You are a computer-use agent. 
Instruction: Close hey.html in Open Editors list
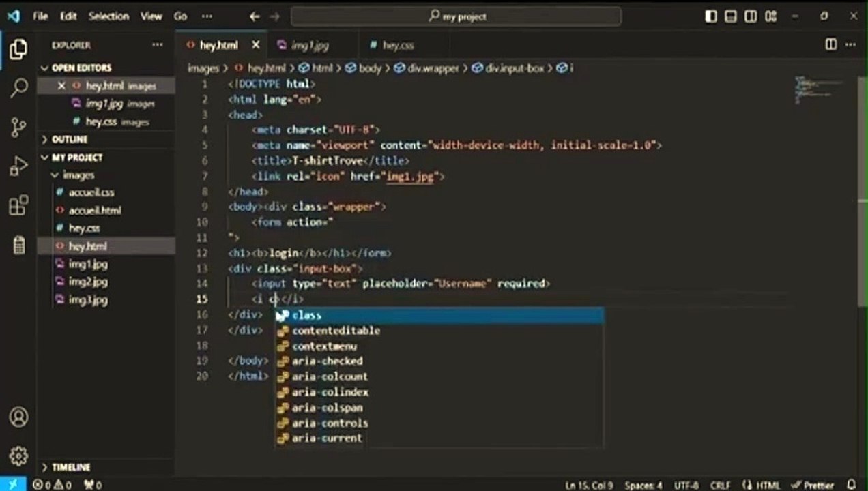coord(61,86)
